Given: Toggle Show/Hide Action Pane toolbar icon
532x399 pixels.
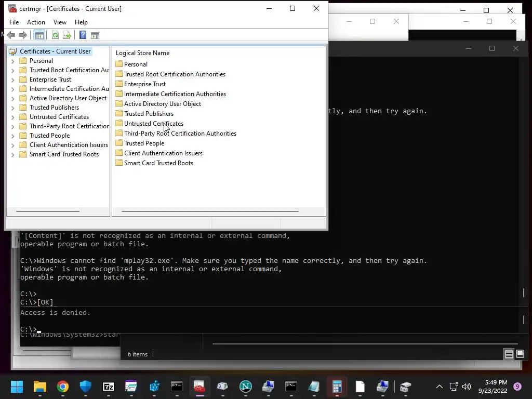Looking at the screenshot, I should pos(95,35).
